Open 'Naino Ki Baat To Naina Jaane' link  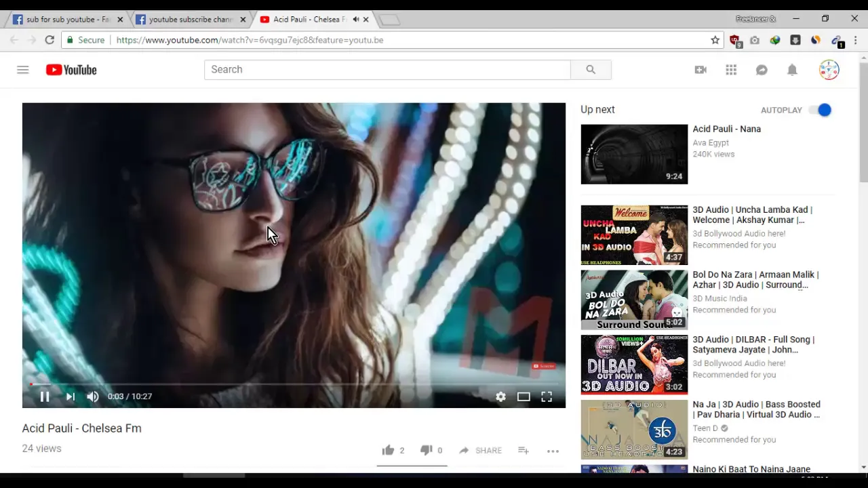point(751,469)
